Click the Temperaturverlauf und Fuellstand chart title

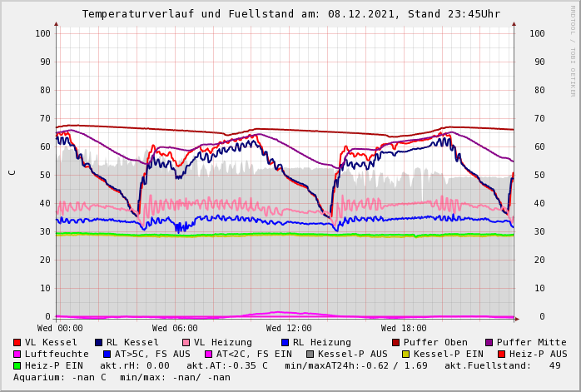[290, 14]
